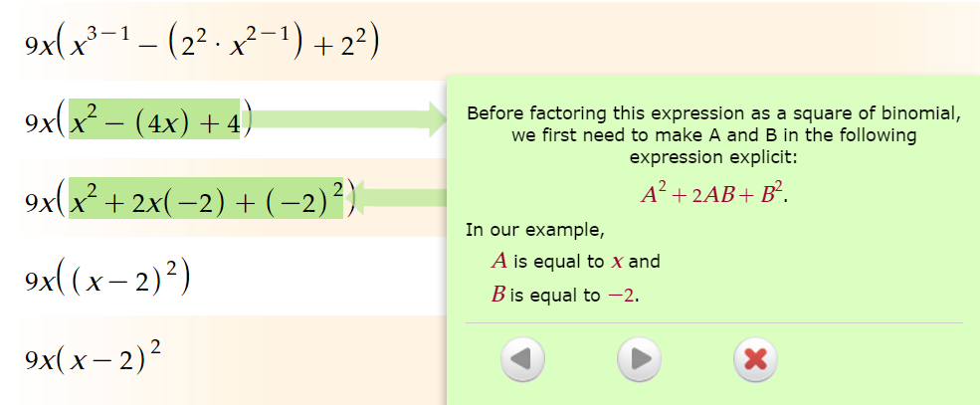Select the final step 9x(x − 2)²
980x405 pixels.
click(x=94, y=355)
